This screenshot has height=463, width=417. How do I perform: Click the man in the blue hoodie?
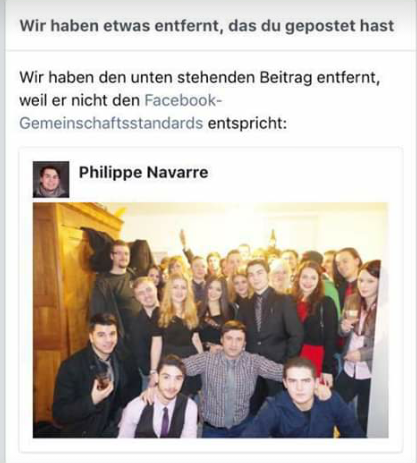302,400
